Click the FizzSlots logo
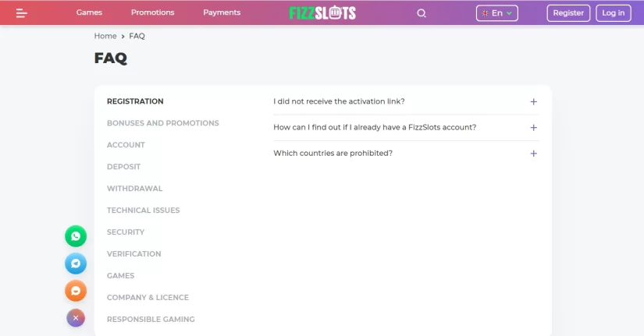This screenshot has height=336, width=644. click(322, 12)
